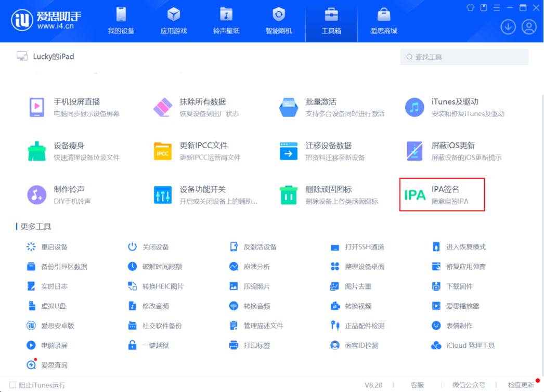Open 表情制作 emoji maker
Viewport: 544px width, 392px height.
[452, 326]
